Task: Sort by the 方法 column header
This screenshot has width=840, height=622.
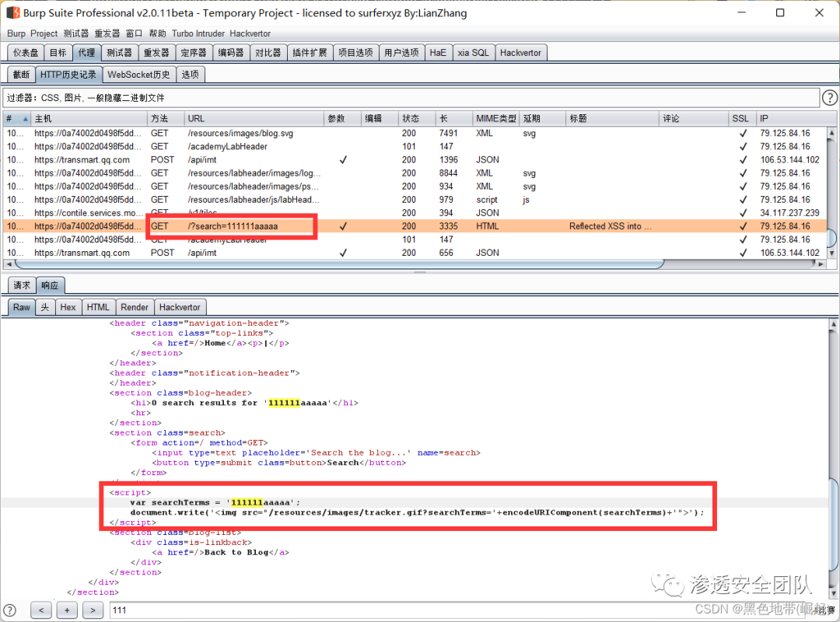Action: click(166, 118)
